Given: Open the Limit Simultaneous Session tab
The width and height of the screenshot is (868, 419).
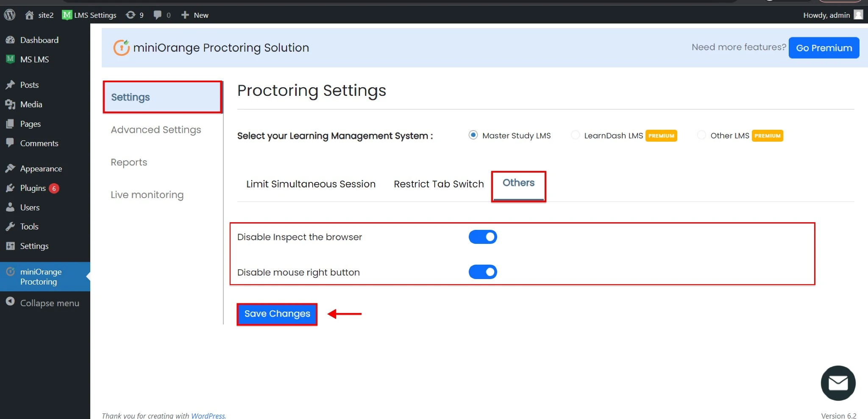Looking at the screenshot, I should (x=311, y=184).
